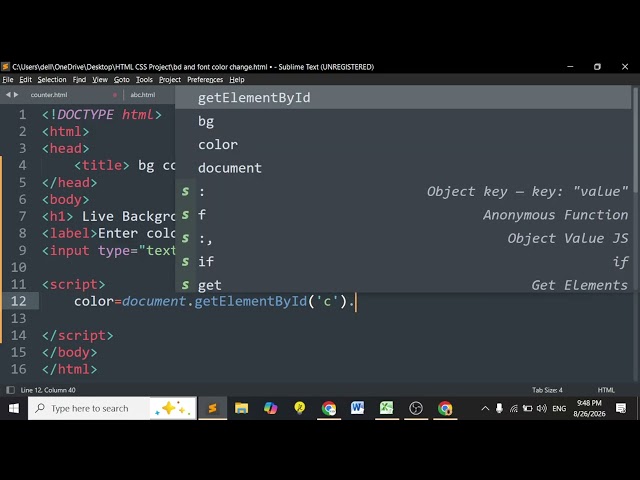The image size is (640, 480).
Task: Open the Goto menu
Action: (122, 80)
